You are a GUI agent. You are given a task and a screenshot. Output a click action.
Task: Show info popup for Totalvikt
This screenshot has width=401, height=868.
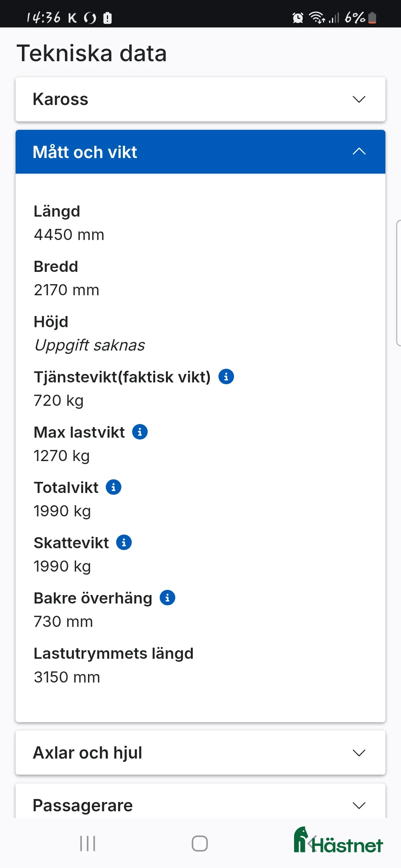pyautogui.click(x=113, y=487)
